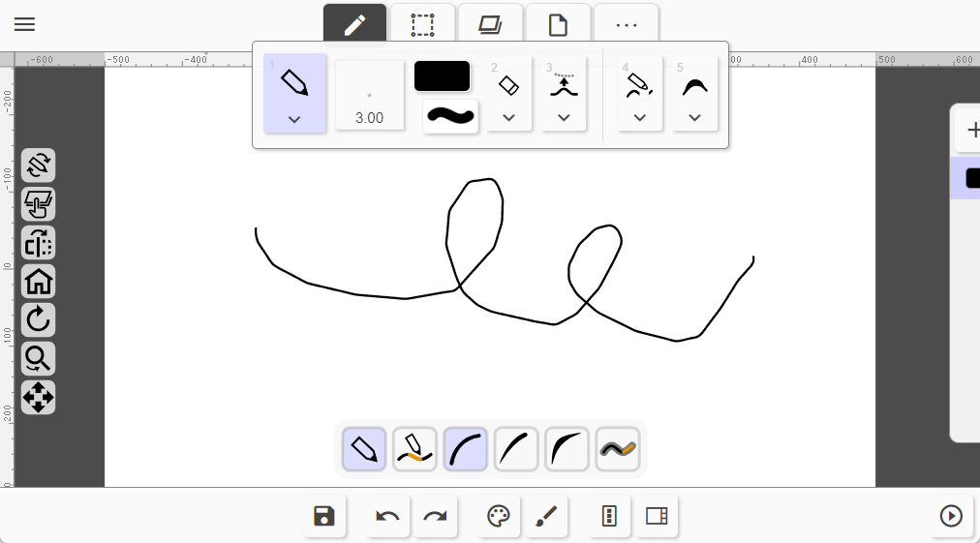Viewport: 980px width, 543px height.
Task: Select the arc stroke tool number 5
Action: (x=694, y=86)
